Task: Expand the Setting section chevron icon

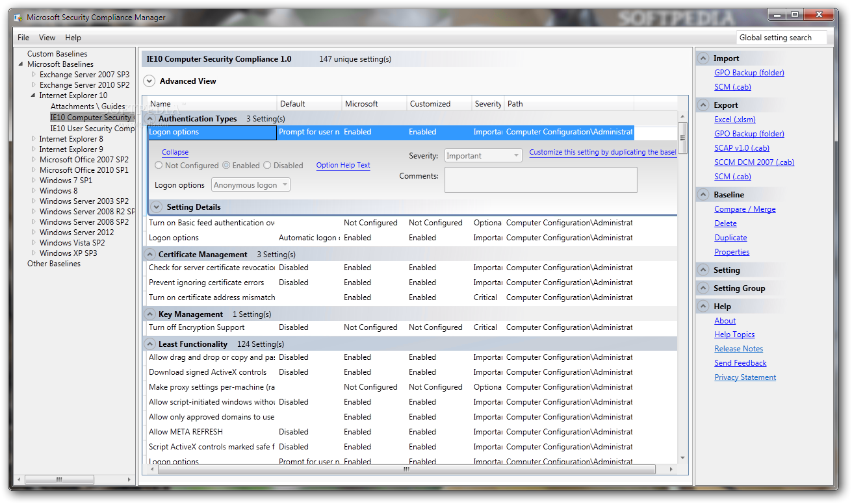Action: [x=703, y=270]
